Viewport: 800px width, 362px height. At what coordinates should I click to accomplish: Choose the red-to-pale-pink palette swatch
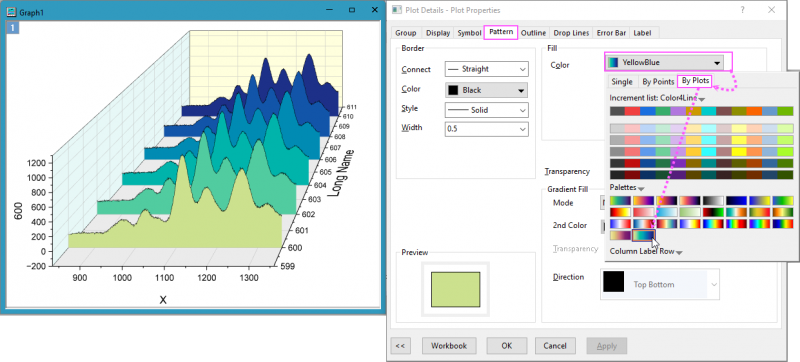(643, 212)
